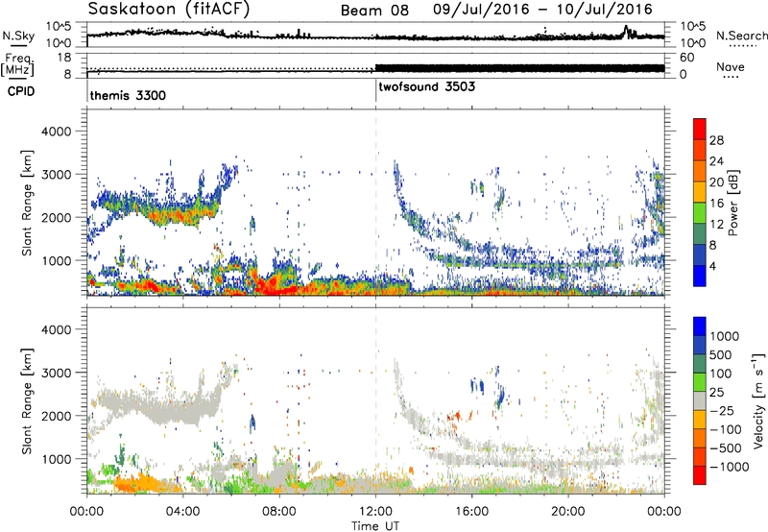Click the '1000' tick on Velocity colorbar
Viewport: 768px width, 532px height.
[725, 336]
